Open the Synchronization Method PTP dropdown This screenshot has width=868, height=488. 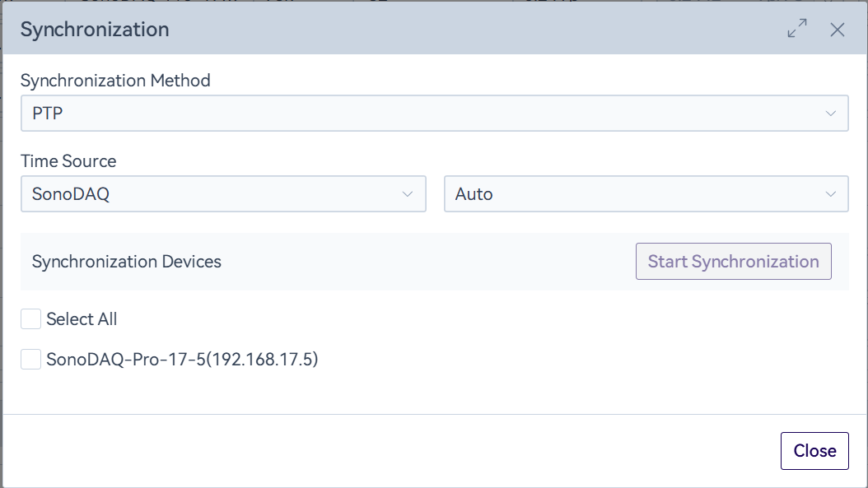[434, 114]
